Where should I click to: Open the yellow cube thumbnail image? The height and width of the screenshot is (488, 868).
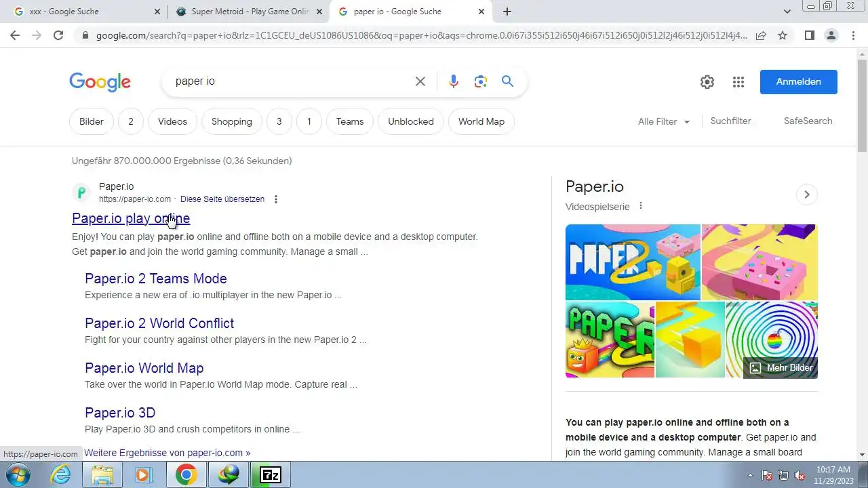[690, 340]
